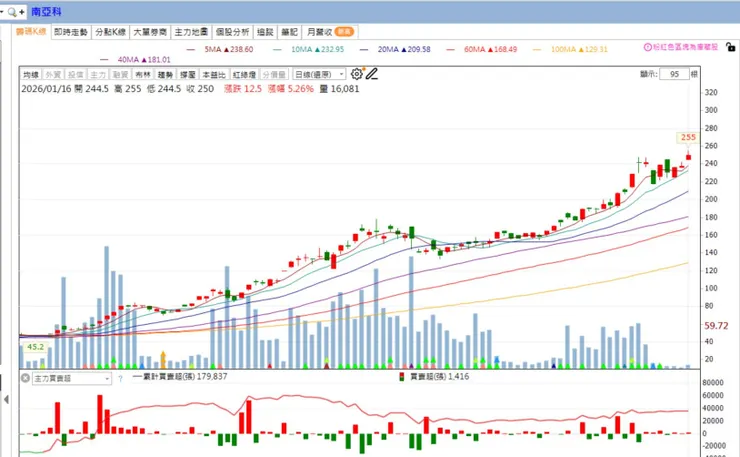Toggle the 主力 overlay button
The width and height of the screenshot is (740, 457).
98,75
